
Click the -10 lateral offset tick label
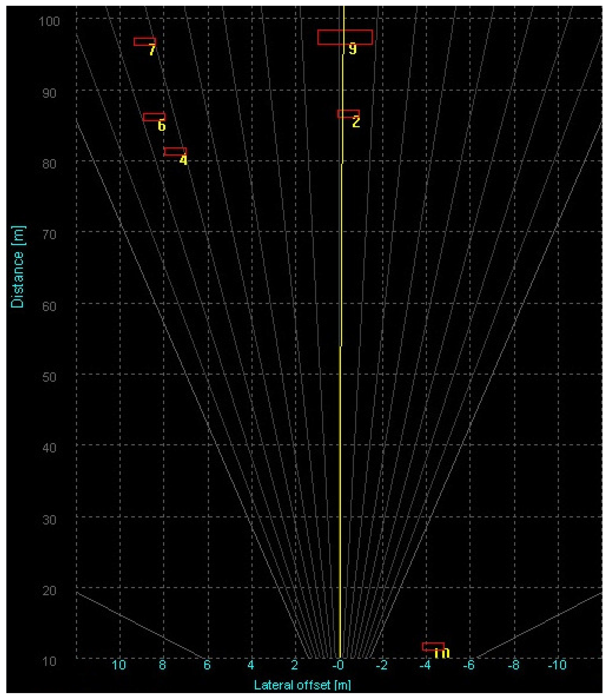(x=557, y=665)
